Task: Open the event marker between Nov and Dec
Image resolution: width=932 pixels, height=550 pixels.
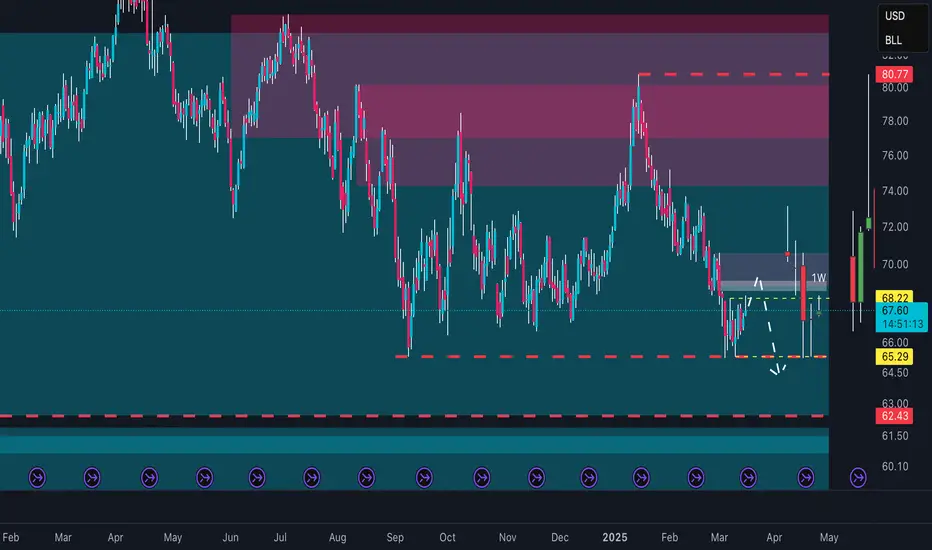Action: click(536, 477)
